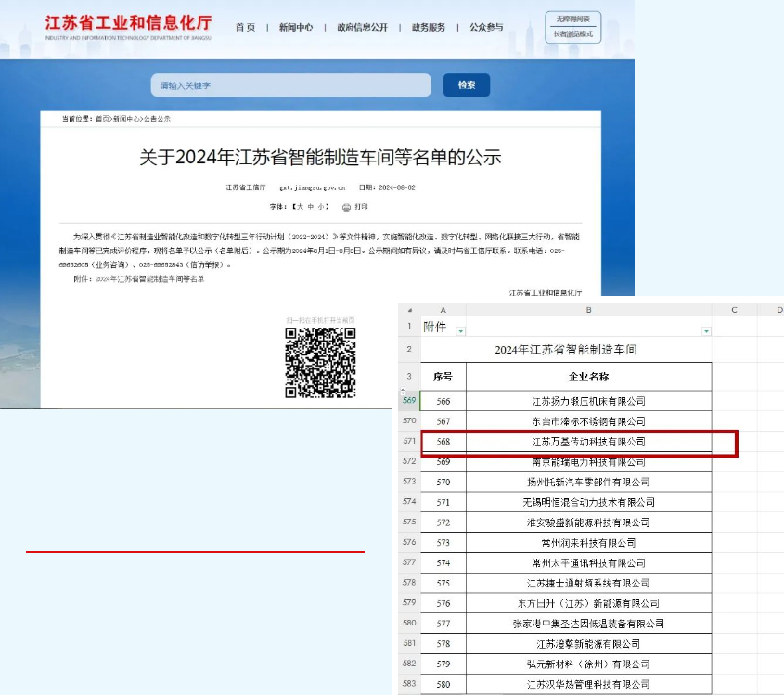Image resolution: width=784 pixels, height=696 pixels.
Task: Click the 公告公示 breadcrumb link
Action: coord(158,119)
